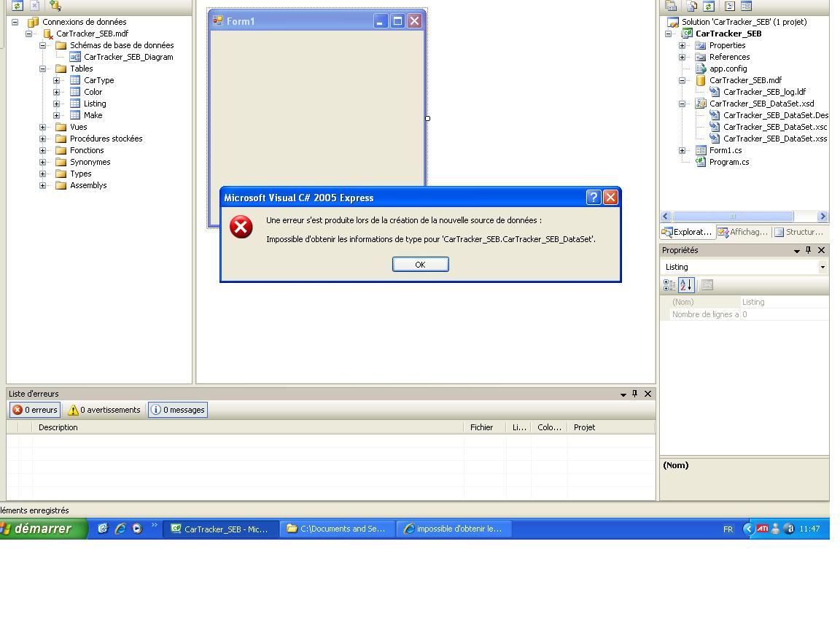Click the Program.cs file icon
Viewport: 840px width, 630px height.
click(701, 162)
